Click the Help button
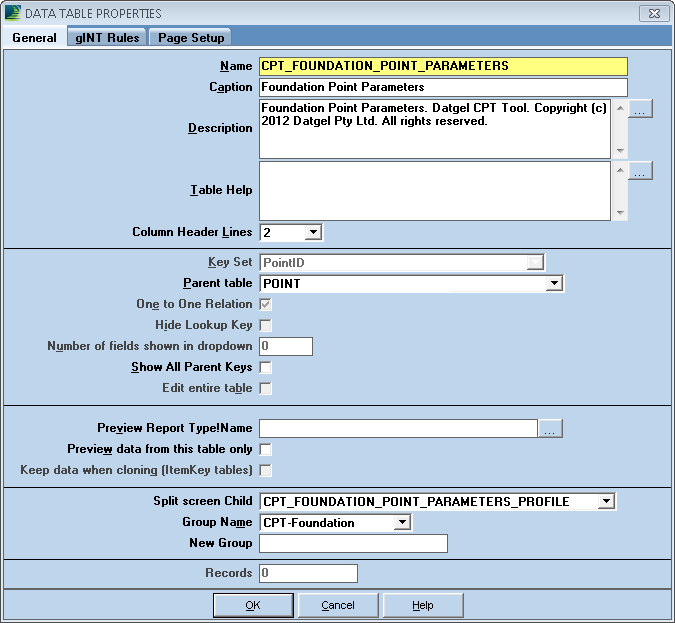 point(423,605)
